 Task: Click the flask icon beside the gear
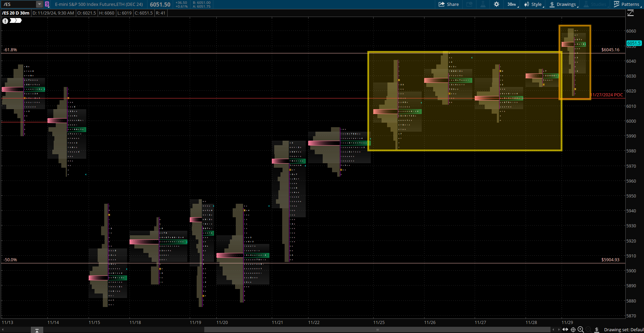(483, 4)
